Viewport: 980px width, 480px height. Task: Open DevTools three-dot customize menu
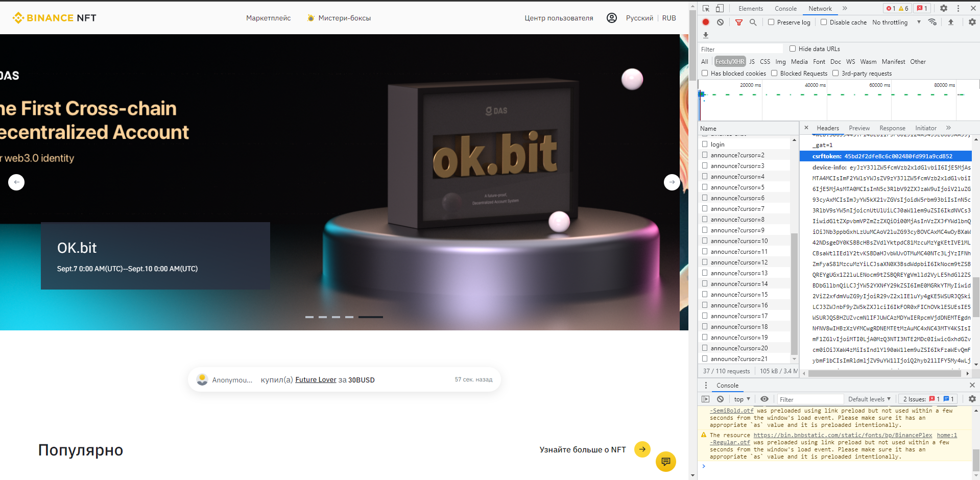click(x=958, y=8)
